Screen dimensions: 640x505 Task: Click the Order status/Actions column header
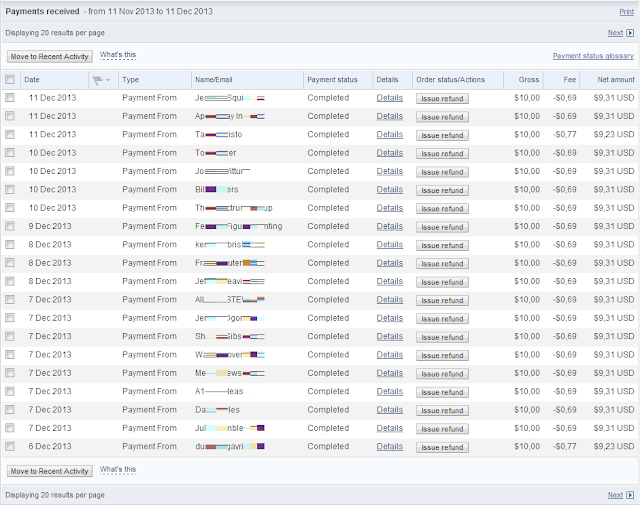click(450, 80)
